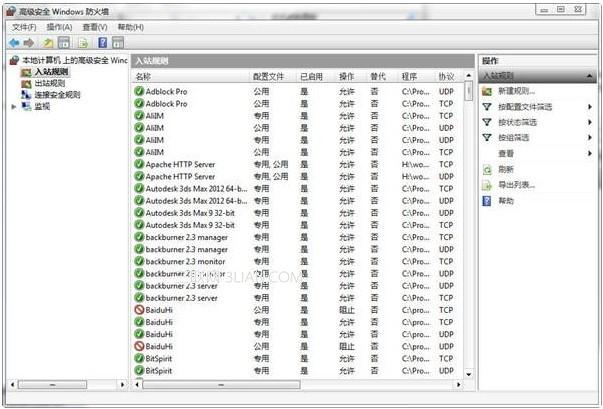Image resolution: width=603 pixels, height=409 pixels.
Task: Click the green check icon of the Adblock Pro UDP rule
Action: tap(139, 91)
